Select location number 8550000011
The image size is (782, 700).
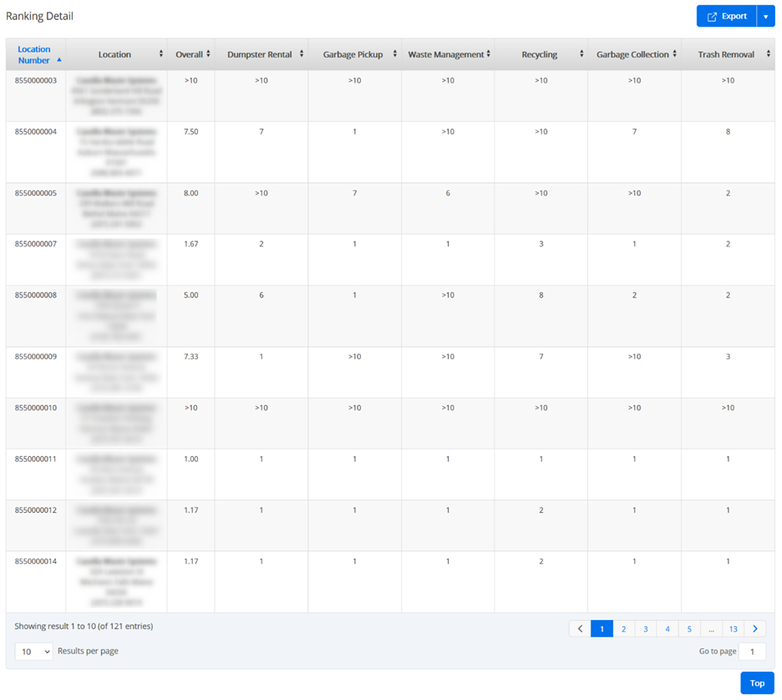pyautogui.click(x=35, y=459)
